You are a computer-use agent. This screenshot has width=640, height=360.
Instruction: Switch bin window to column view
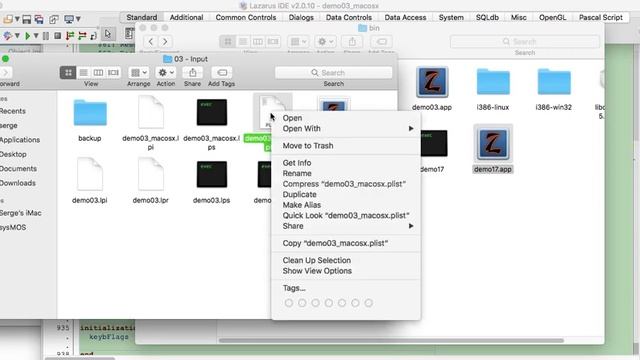tap(258, 42)
